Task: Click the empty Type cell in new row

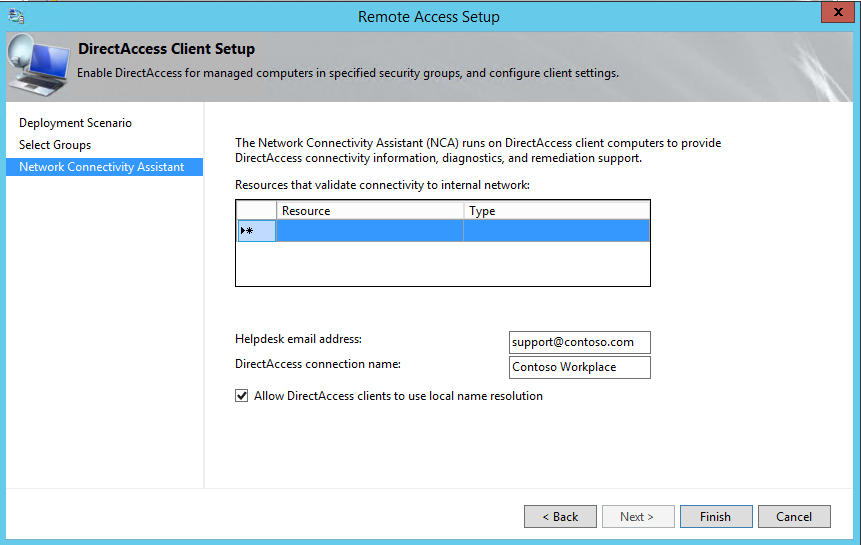Action: point(556,231)
